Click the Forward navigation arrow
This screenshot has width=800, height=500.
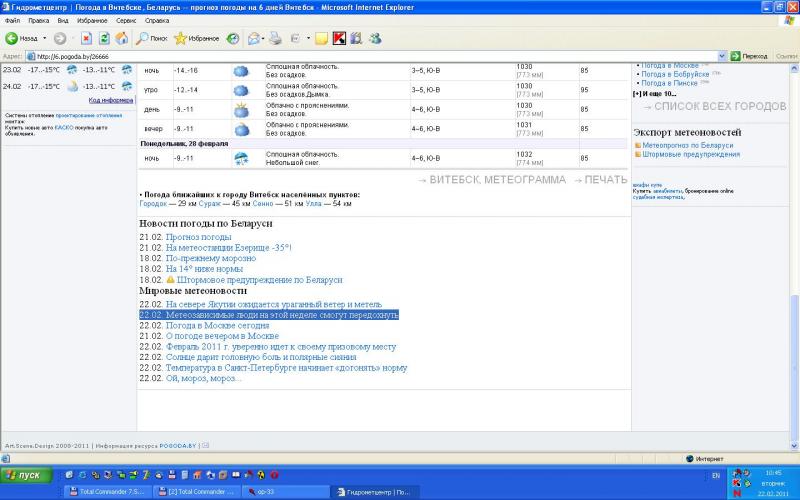pos(60,38)
